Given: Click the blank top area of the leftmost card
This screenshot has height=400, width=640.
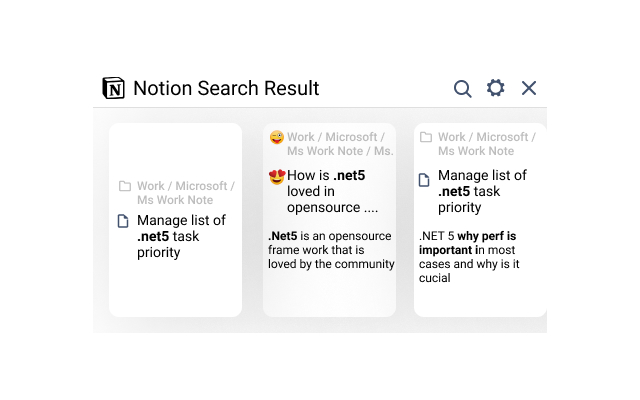Looking at the screenshot, I should (175, 148).
